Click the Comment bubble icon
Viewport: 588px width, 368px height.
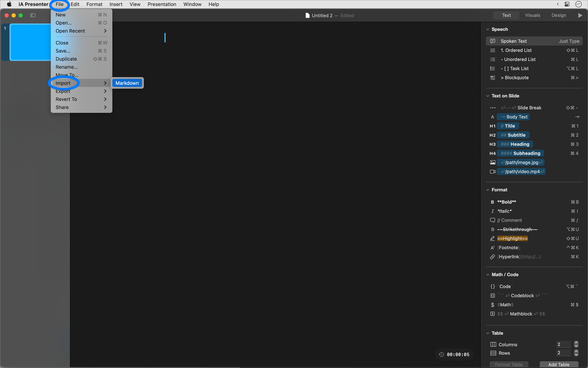coord(492,220)
